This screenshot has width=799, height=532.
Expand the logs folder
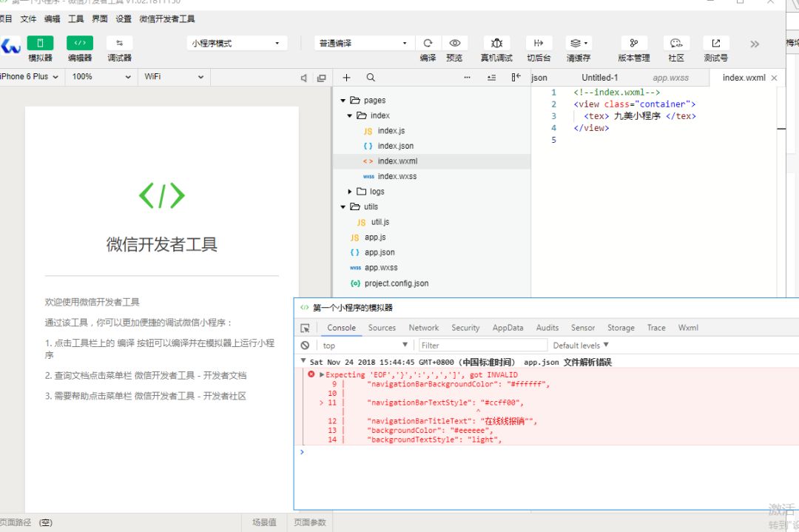349,192
